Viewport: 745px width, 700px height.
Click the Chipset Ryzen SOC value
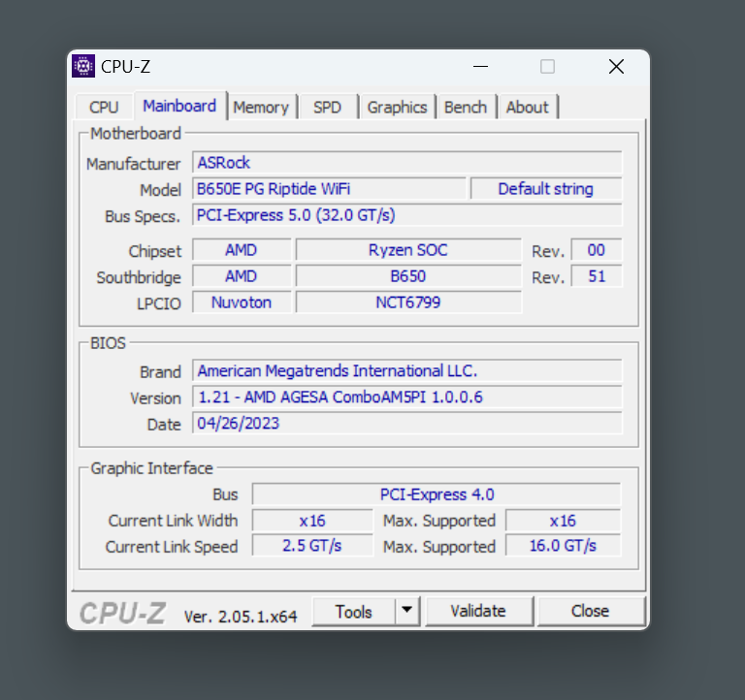408,250
